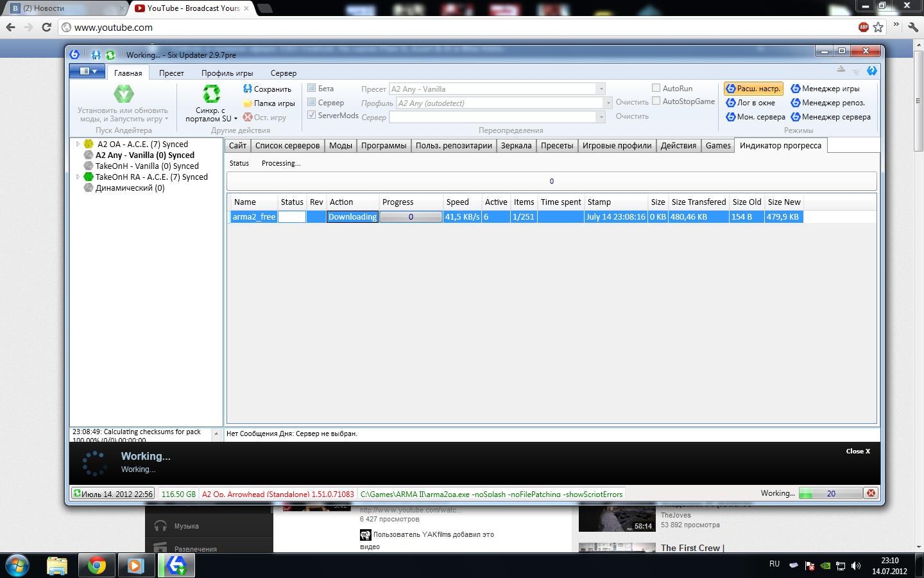Toggle the ServerMods checkbox

[312, 115]
